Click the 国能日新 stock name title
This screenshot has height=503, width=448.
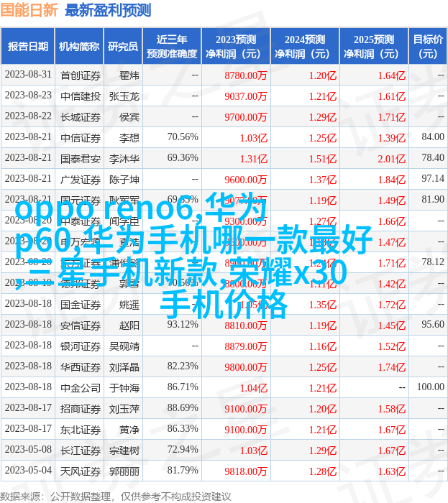point(29,10)
